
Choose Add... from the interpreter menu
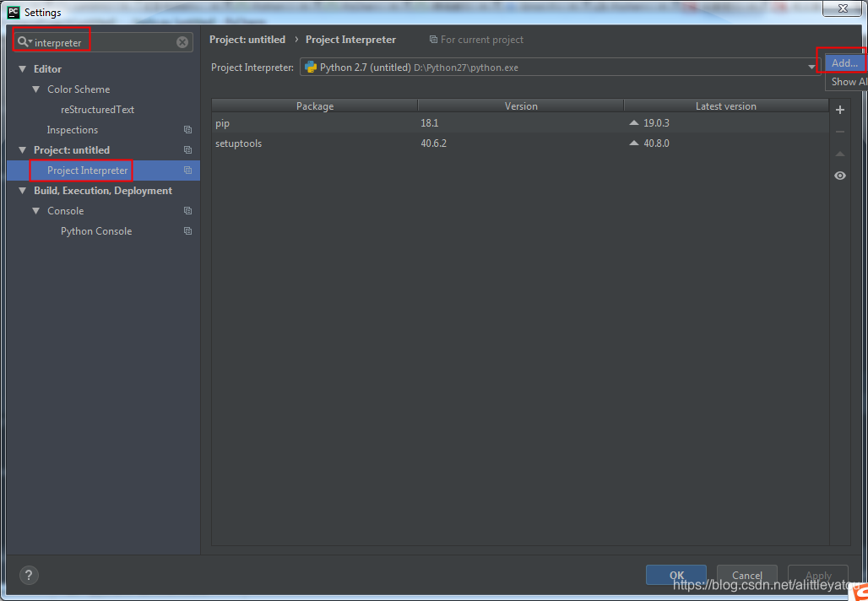tap(844, 63)
